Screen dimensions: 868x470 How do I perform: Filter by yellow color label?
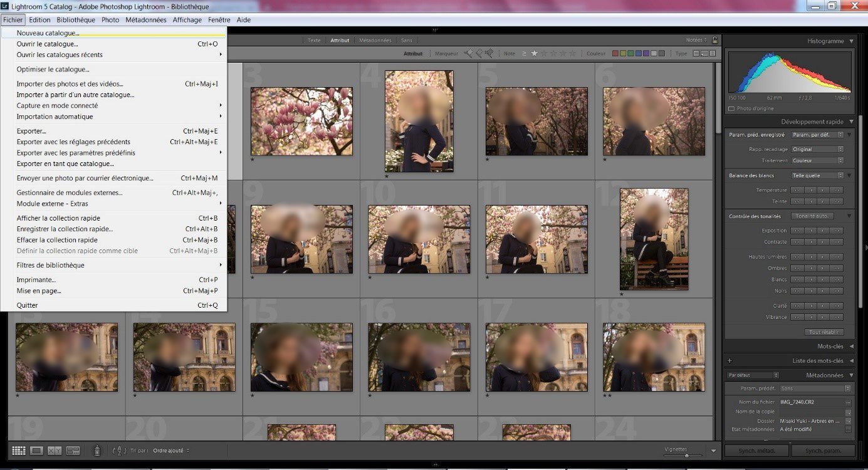[623, 53]
